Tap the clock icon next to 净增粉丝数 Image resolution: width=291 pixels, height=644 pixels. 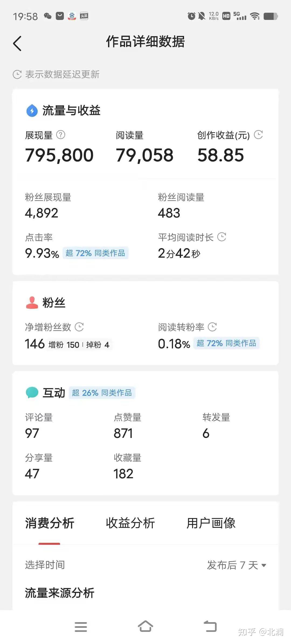coord(79,327)
